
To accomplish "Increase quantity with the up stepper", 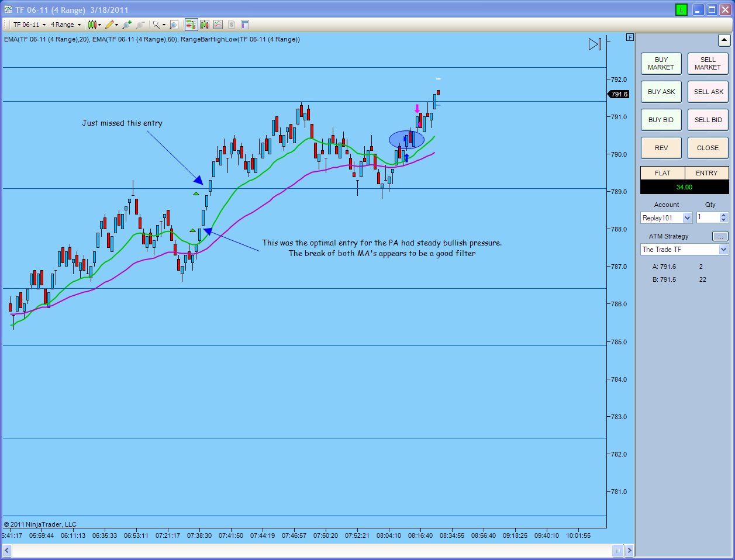I will click(x=724, y=215).
